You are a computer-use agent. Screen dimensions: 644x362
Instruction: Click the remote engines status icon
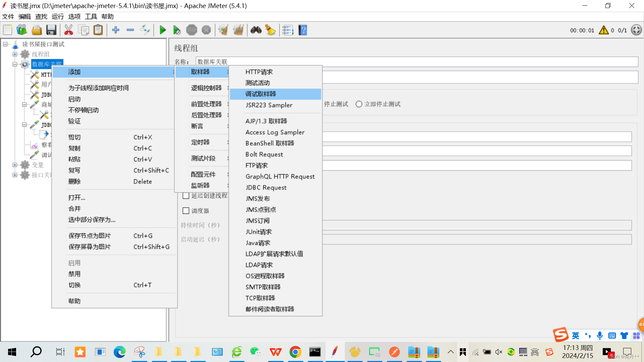[636, 30]
